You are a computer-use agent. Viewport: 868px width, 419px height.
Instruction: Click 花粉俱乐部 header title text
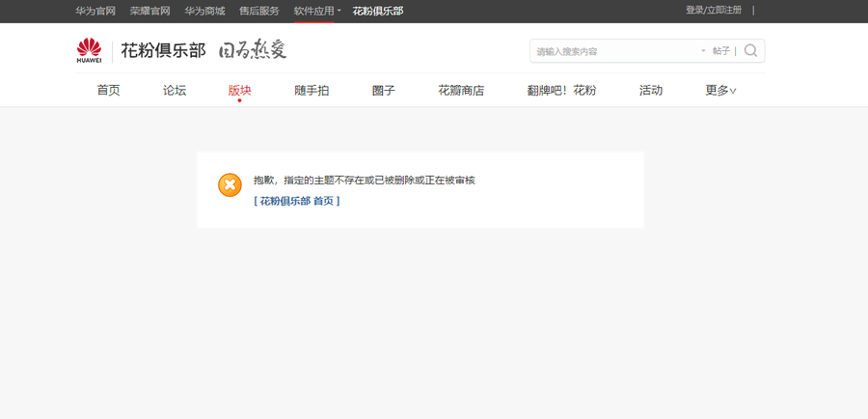(x=163, y=50)
